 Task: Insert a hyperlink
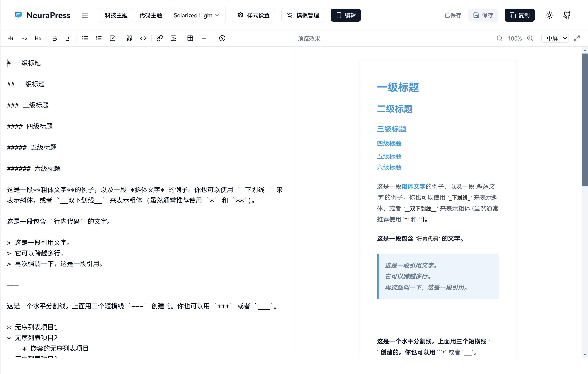coord(160,38)
